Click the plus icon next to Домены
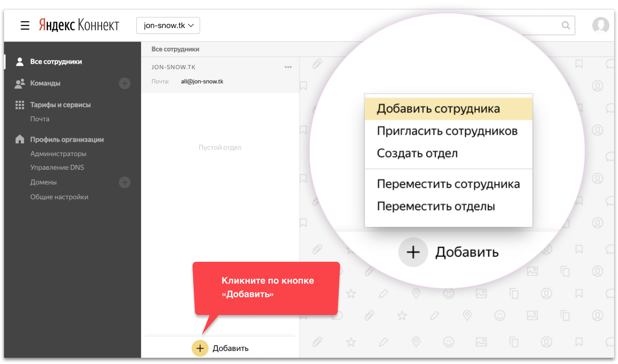This screenshot has width=618, height=364. click(125, 182)
